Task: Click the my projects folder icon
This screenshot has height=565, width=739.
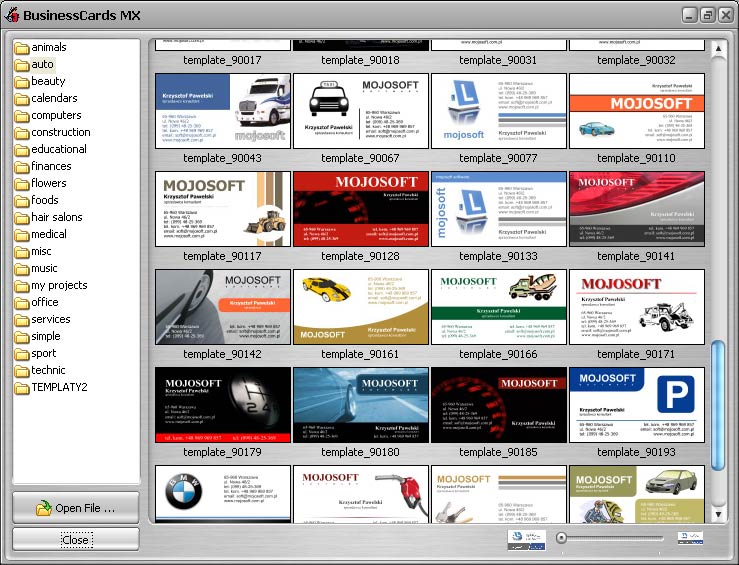Action: click(22, 286)
